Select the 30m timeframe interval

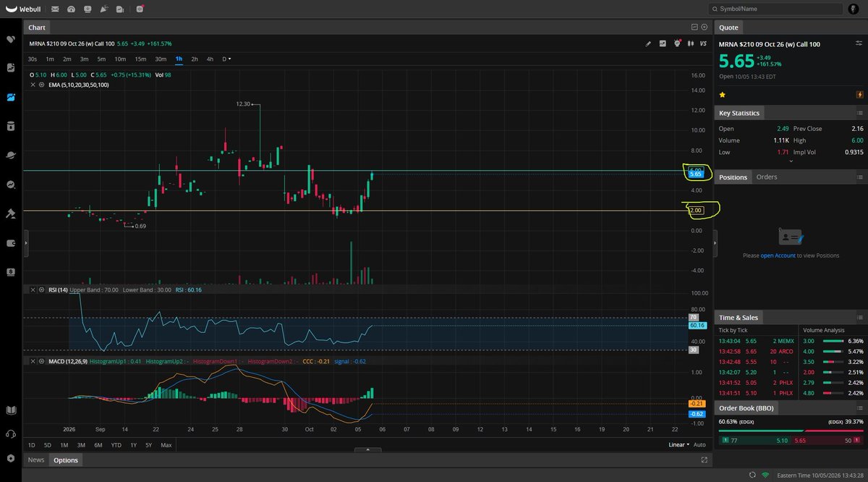point(161,59)
